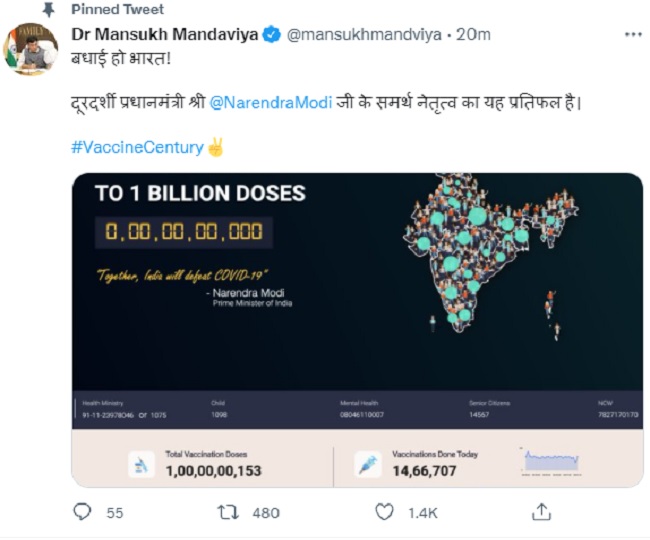
Task: Retweet using the retweet arrows icon
Action: pyautogui.click(x=228, y=512)
